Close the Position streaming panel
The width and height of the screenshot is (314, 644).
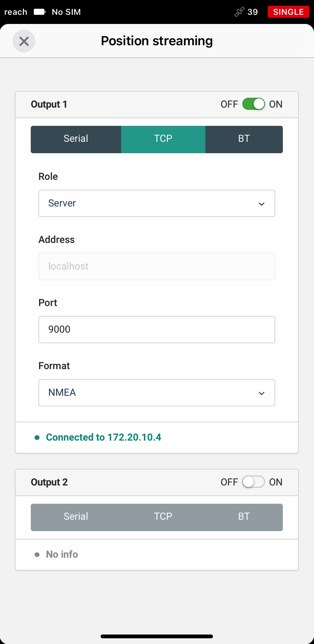pyautogui.click(x=24, y=41)
